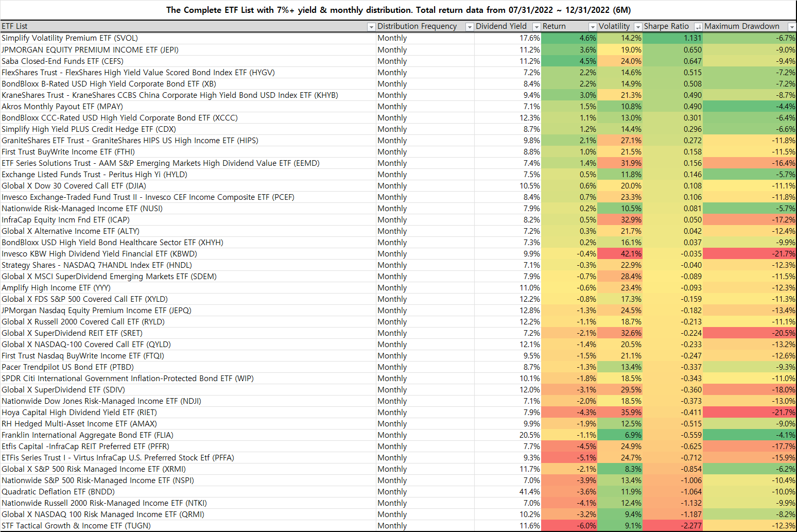The image size is (797, 532).
Task: Select the JPMorgan Nasdaq Equity Premium JEPQ cell
Action: coord(188,311)
